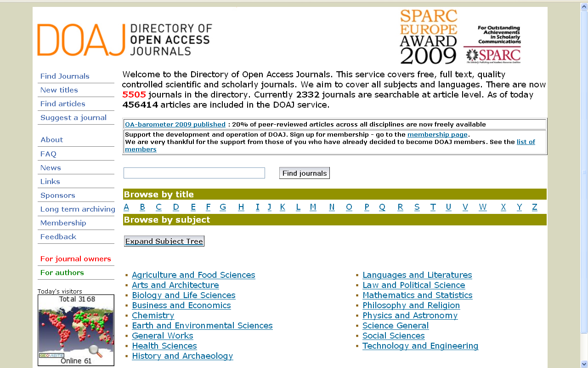
Task: Click the scrollbar up arrow
Action: 584,6
